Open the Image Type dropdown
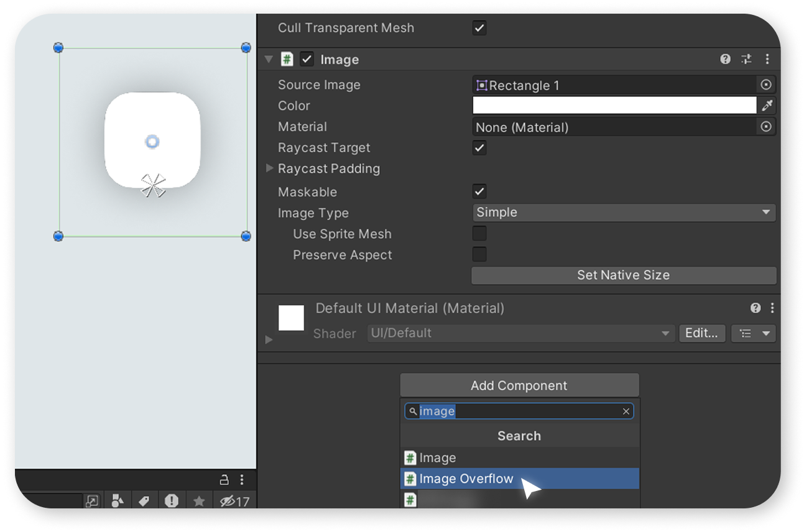The image size is (804, 532). (624, 213)
